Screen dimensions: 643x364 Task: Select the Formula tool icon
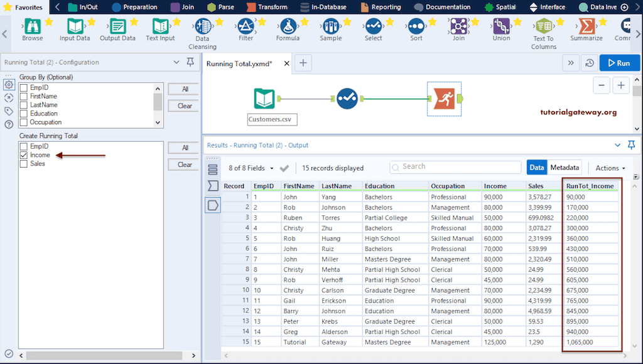tap(288, 27)
